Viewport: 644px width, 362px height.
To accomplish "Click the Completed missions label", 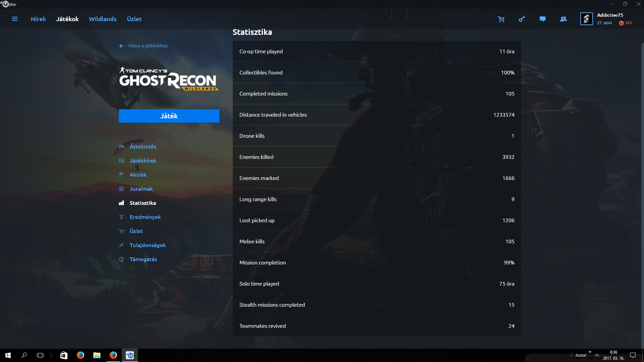I will (263, 94).
